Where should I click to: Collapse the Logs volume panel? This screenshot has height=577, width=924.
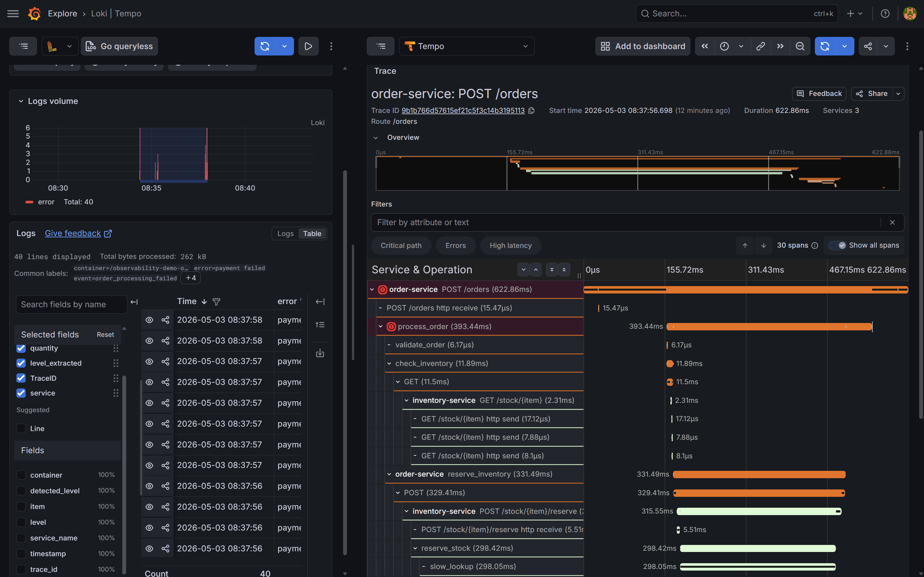(21, 101)
